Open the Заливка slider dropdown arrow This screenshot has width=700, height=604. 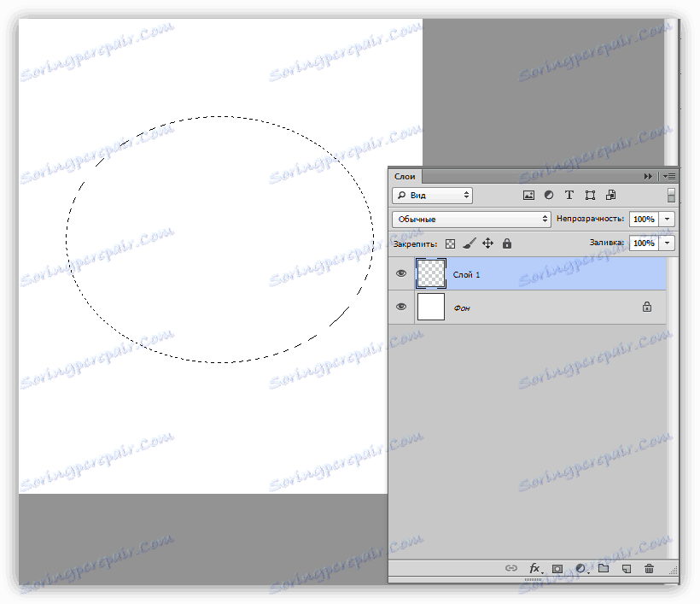coord(667,243)
